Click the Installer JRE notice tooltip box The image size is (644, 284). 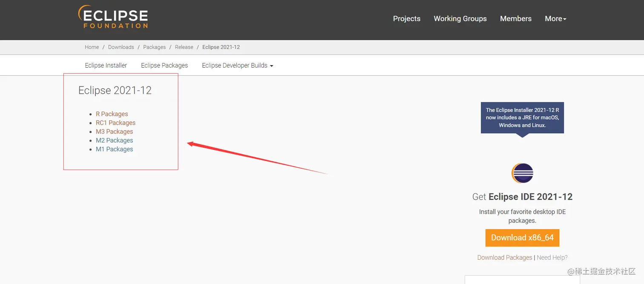click(x=522, y=118)
